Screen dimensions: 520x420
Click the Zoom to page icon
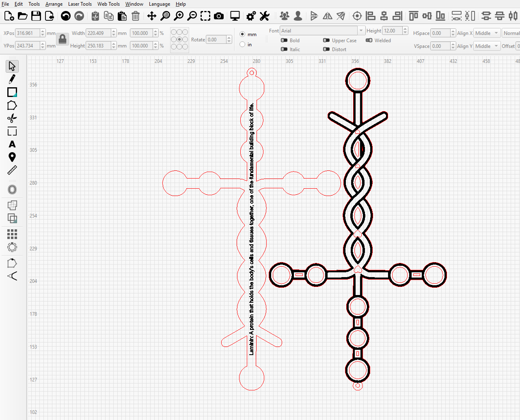coord(165,16)
